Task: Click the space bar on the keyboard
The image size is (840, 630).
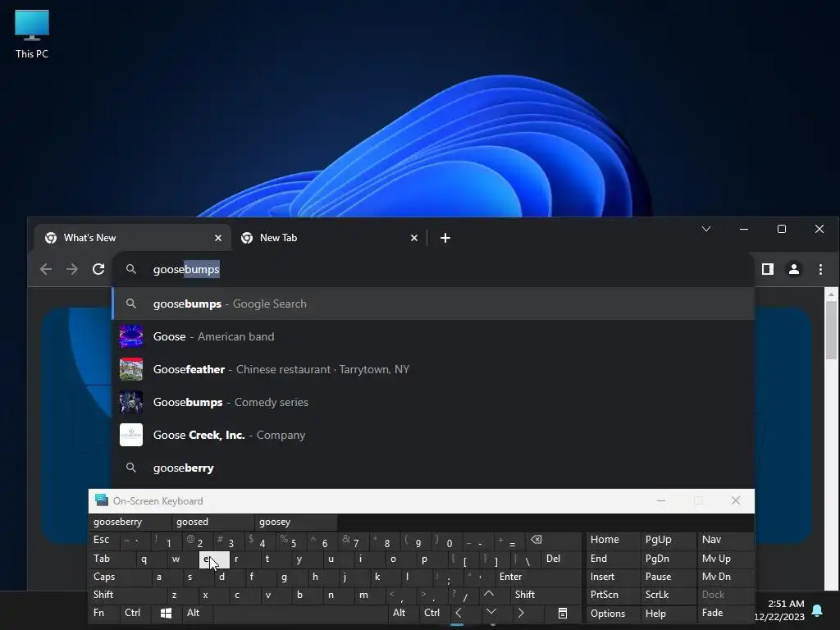Action: coord(300,614)
